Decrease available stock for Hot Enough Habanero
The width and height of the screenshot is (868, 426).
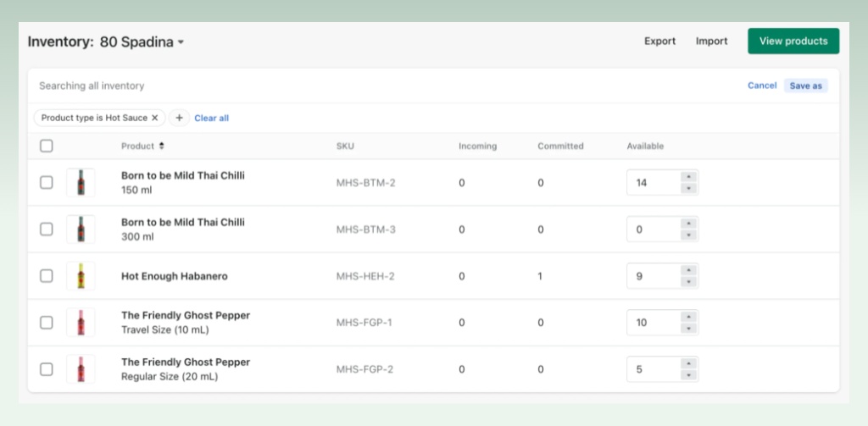click(x=688, y=282)
